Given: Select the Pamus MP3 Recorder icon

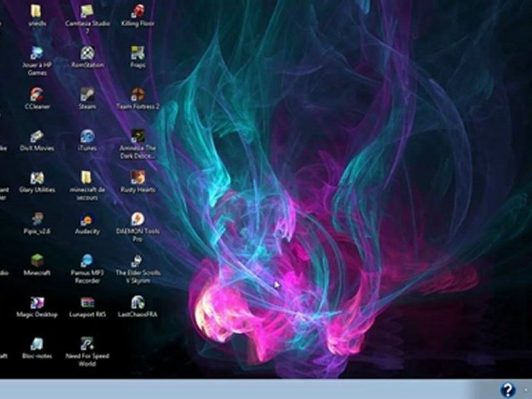Looking at the screenshot, I should click(87, 261).
